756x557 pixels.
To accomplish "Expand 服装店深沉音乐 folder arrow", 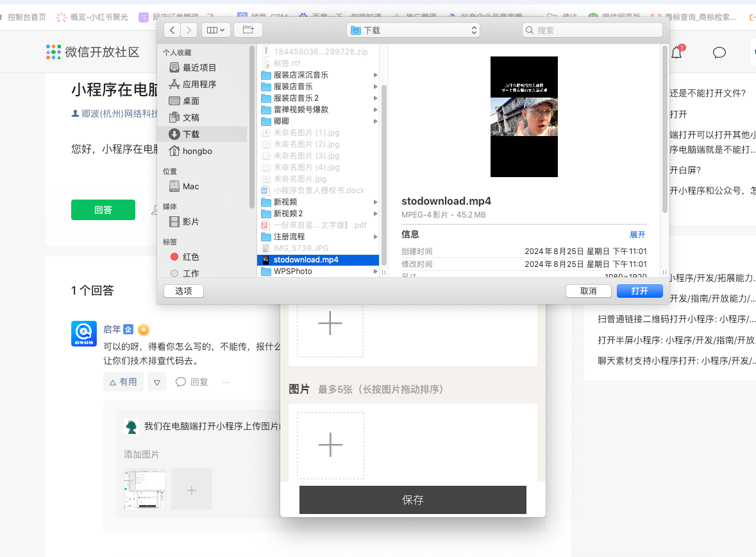I will click(x=375, y=75).
